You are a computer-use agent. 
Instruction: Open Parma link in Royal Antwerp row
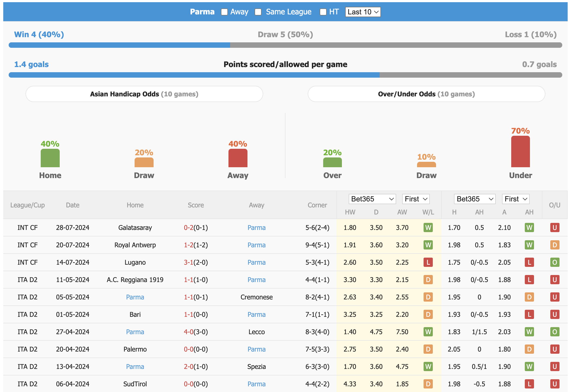point(256,245)
